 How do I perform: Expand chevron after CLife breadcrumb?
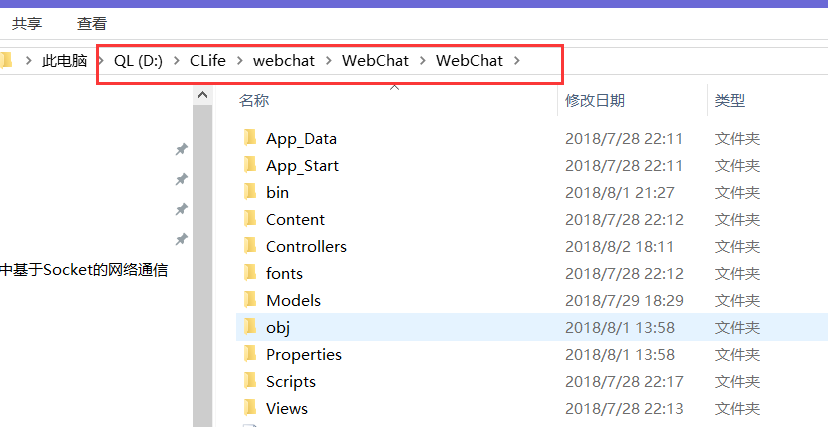click(240, 61)
